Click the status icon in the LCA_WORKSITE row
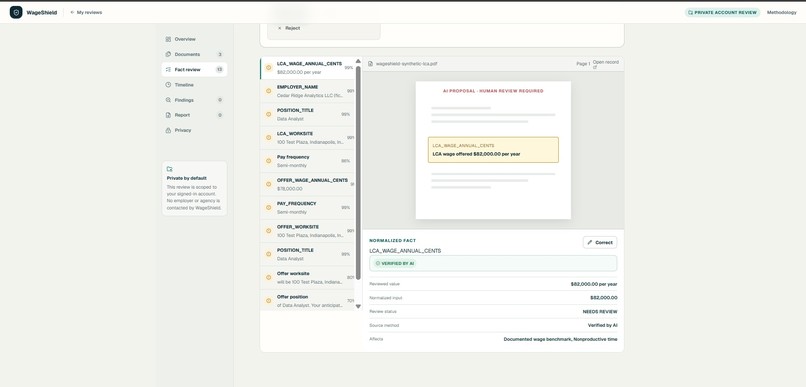 pos(268,137)
